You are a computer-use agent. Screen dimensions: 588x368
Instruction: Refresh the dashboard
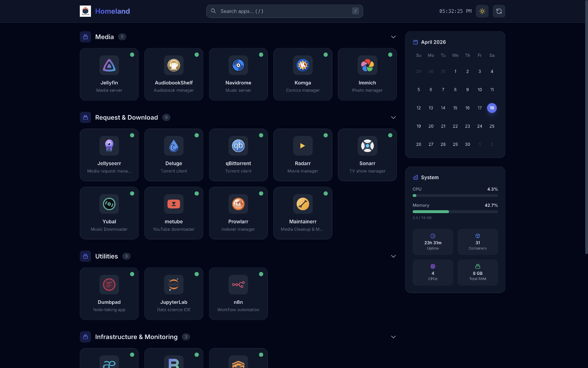(499, 11)
